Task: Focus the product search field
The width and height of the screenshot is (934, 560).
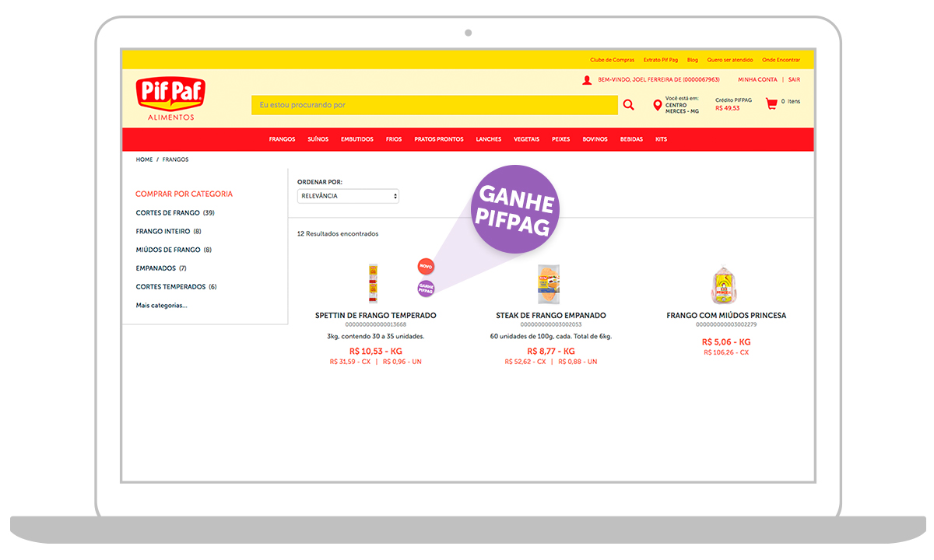Action: point(434,105)
